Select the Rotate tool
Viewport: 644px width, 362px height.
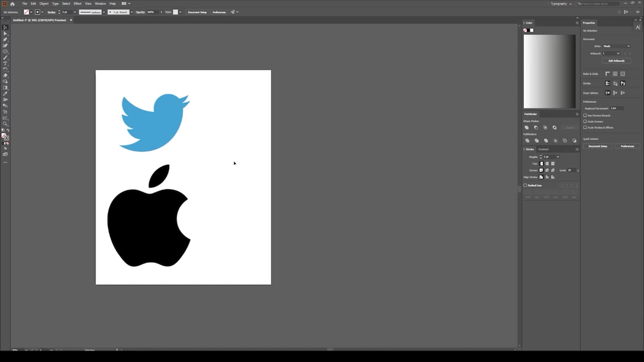pos(5,69)
